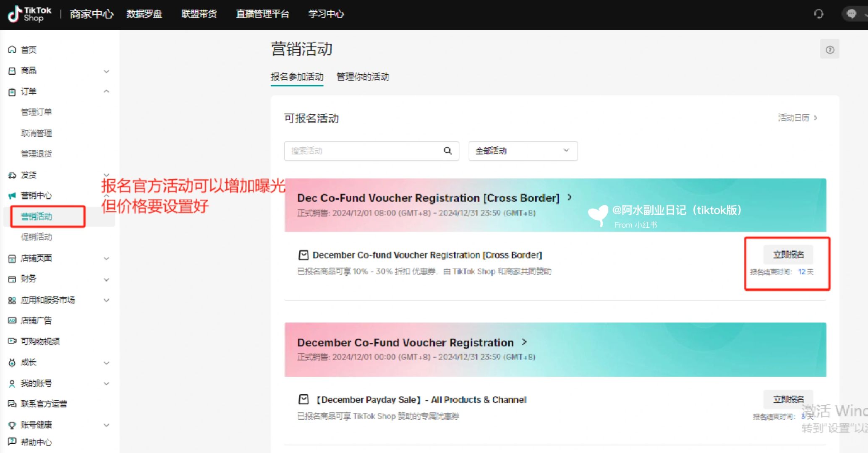Click the 帮助中心 help icon
Viewport: 868px width, 453px height.
coord(12,442)
